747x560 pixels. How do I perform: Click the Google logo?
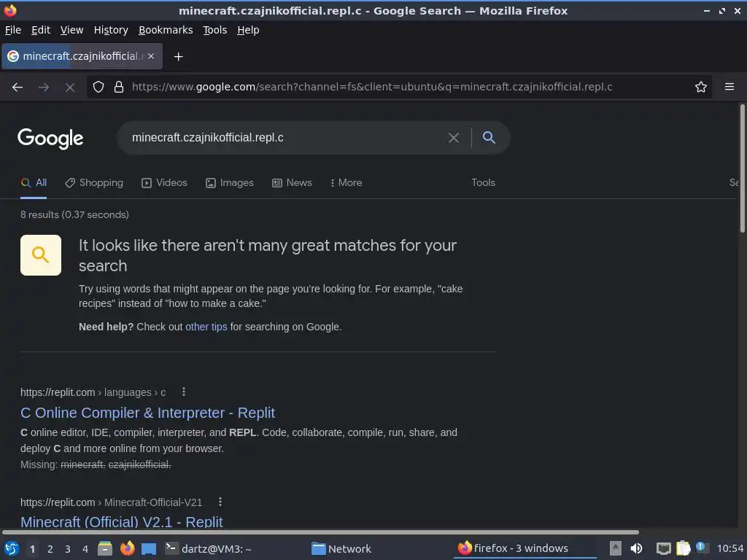coord(50,139)
